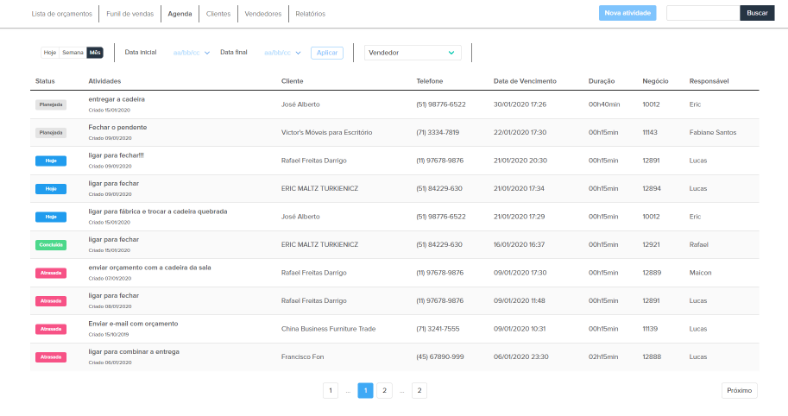The height and width of the screenshot is (416, 788).
Task: Click the Nova atividade button
Action: (x=628, y=13)
